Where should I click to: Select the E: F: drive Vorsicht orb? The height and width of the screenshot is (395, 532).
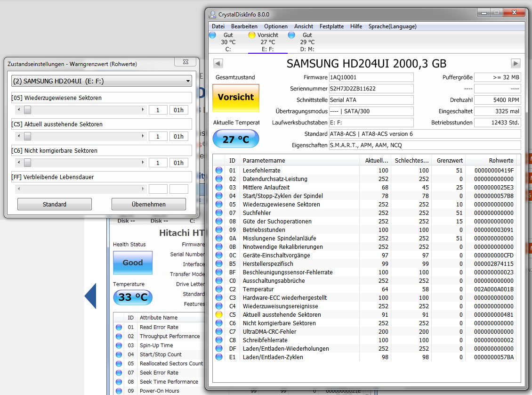[252, 35]
